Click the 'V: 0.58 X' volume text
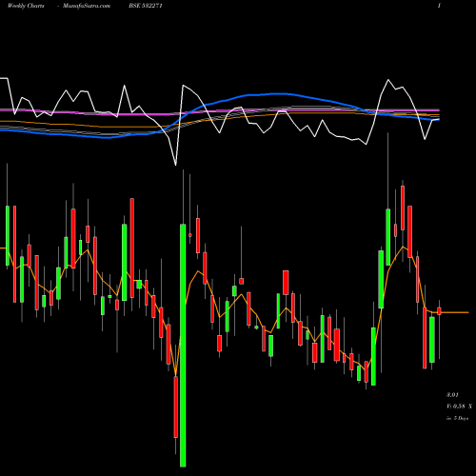This screenshot has height=476, width=476. (x=459, y=407)
